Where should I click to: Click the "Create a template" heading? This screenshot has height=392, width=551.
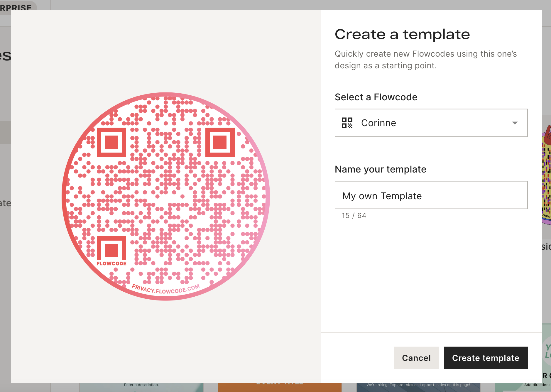(402, 34)
